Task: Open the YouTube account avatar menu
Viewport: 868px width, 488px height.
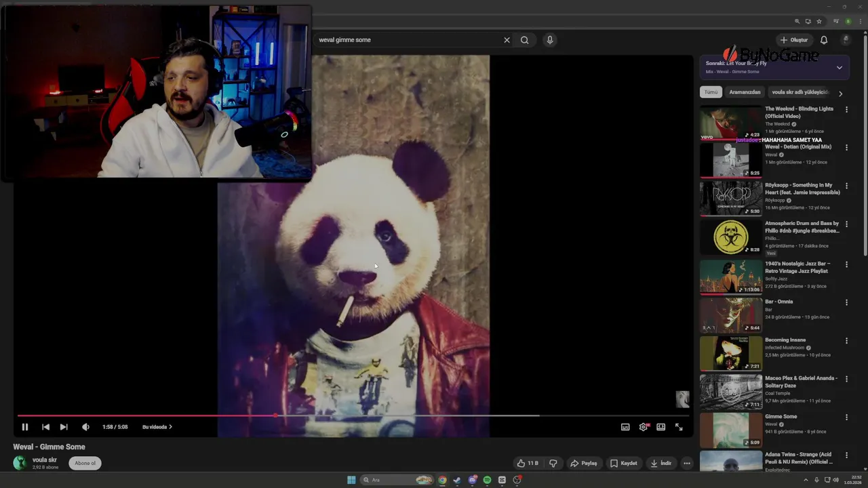Action: coord(846,40)
